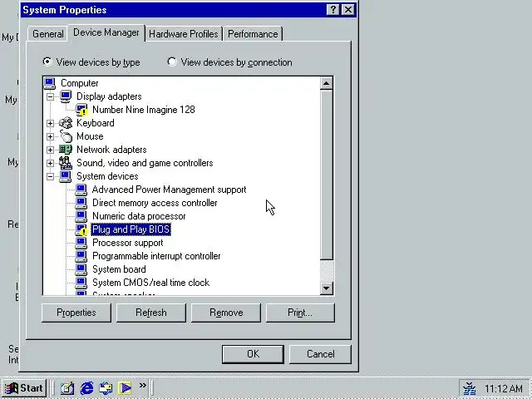Click the Numeric data processor icon
This screenshot has height=399, width=532.
click(81, 216)
